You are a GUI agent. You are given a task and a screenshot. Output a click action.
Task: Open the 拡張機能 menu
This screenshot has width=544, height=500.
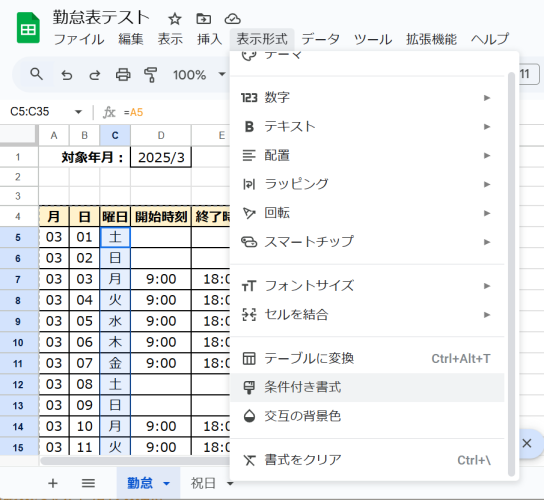(432, 39)
